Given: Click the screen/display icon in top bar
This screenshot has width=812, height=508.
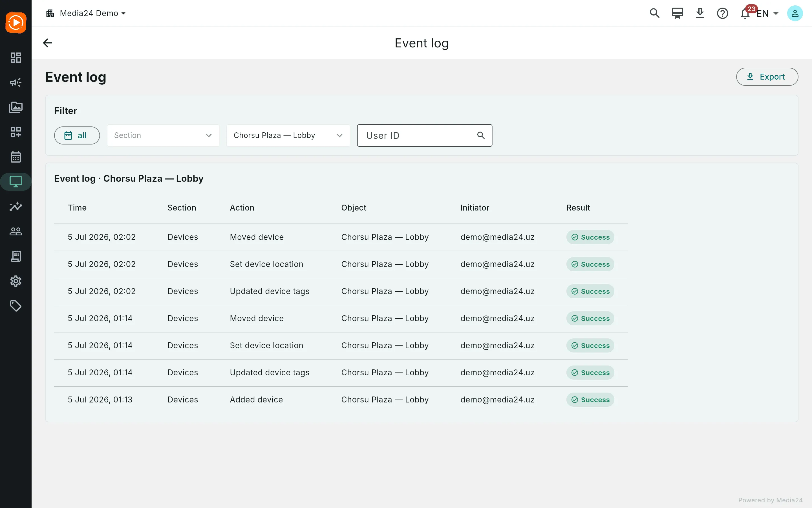Looking at the screenshot, I should pyautogui.click(x=678, y=14).
